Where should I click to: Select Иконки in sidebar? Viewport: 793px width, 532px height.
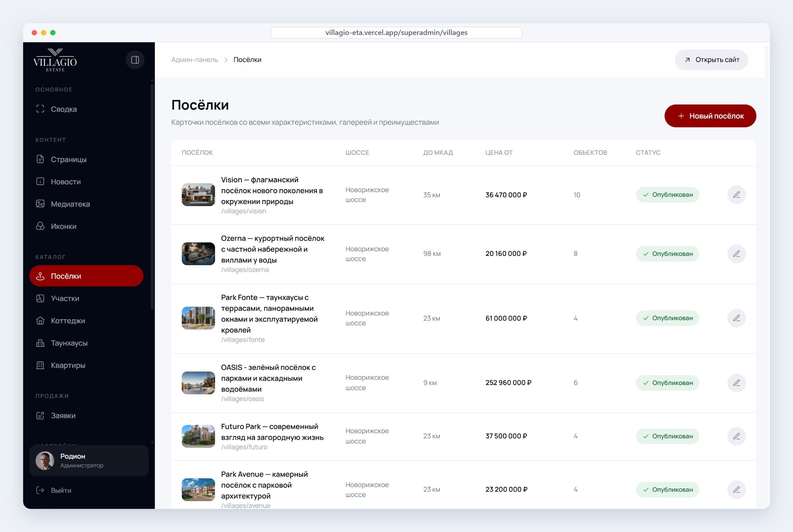pyautogui.click(x=86, y=226)
